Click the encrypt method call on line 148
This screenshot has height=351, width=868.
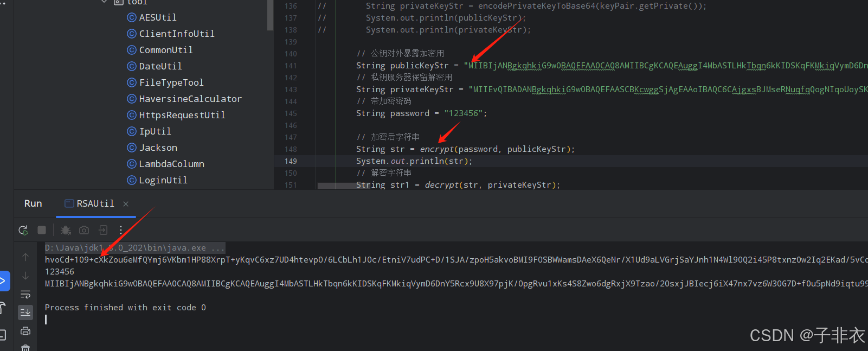point(437,149)
